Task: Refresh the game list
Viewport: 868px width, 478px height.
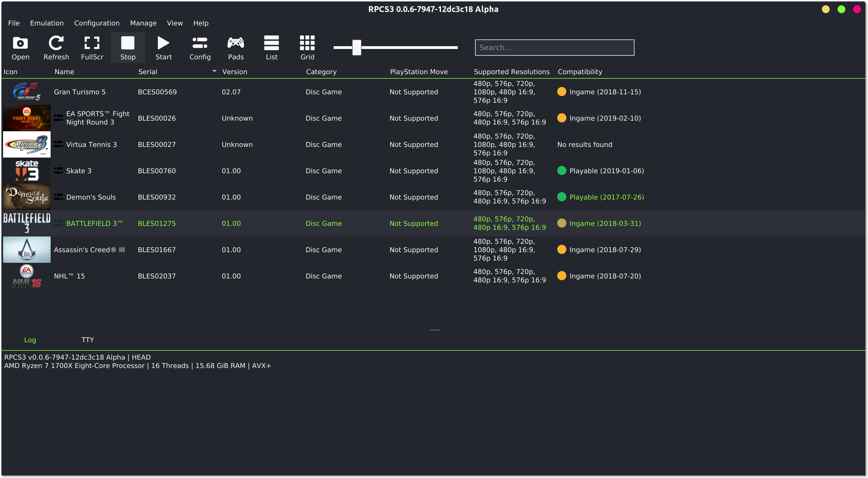Action: (x=56, y=48)
